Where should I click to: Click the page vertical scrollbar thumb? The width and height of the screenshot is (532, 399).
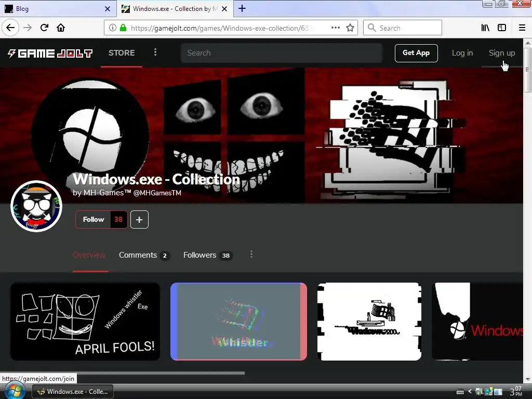528,70
